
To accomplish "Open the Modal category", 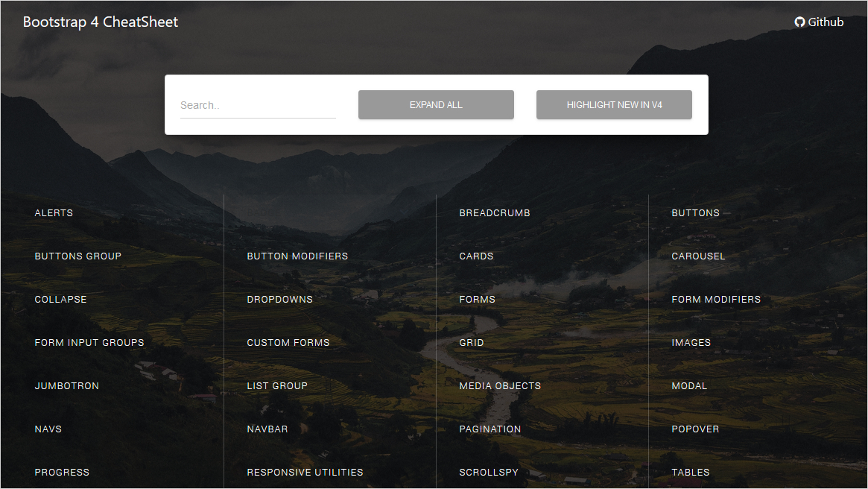I will (x=689, y=386).
